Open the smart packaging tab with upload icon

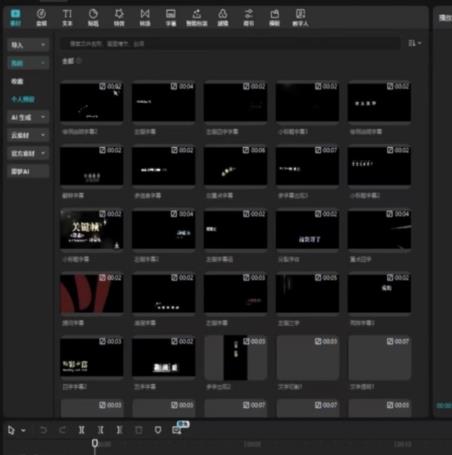pyautogui.click(x=197, y=17)
